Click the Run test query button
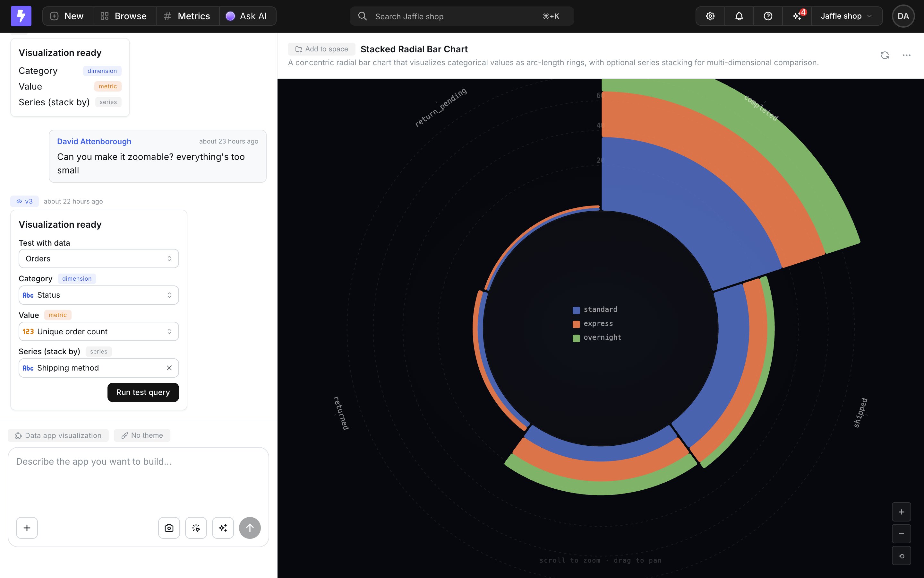This screenshot has height=578, width=924. pyautogui.click(x=143, y=392)
